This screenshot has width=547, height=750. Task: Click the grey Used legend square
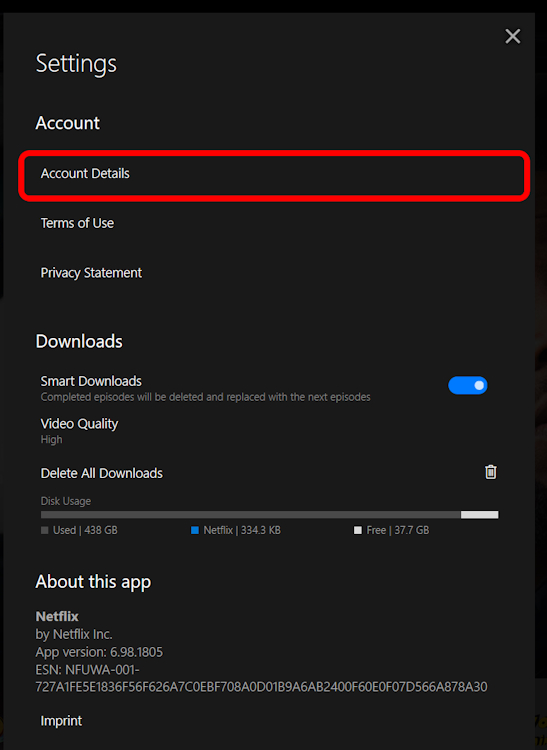click(x=45, y=530)
